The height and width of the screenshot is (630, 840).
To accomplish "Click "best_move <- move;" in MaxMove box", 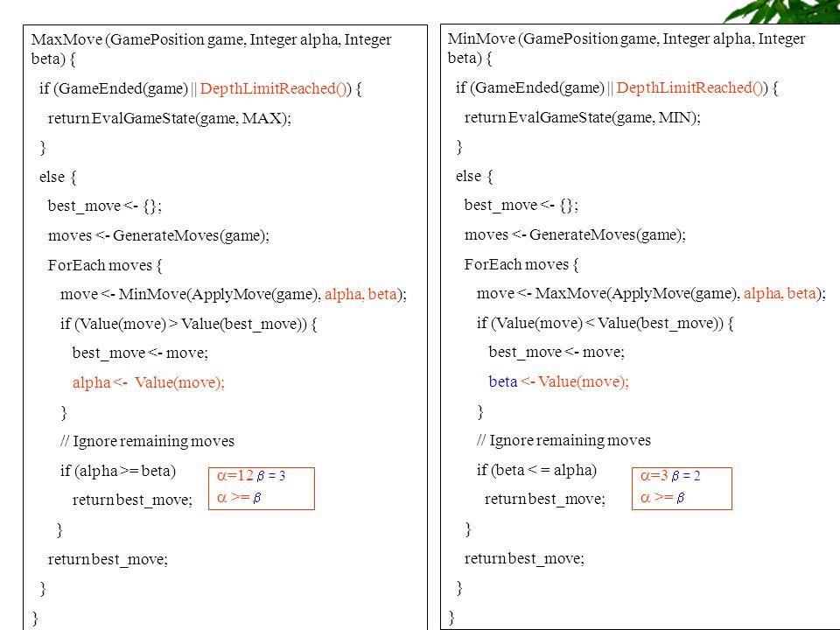I will coord(140,353).
